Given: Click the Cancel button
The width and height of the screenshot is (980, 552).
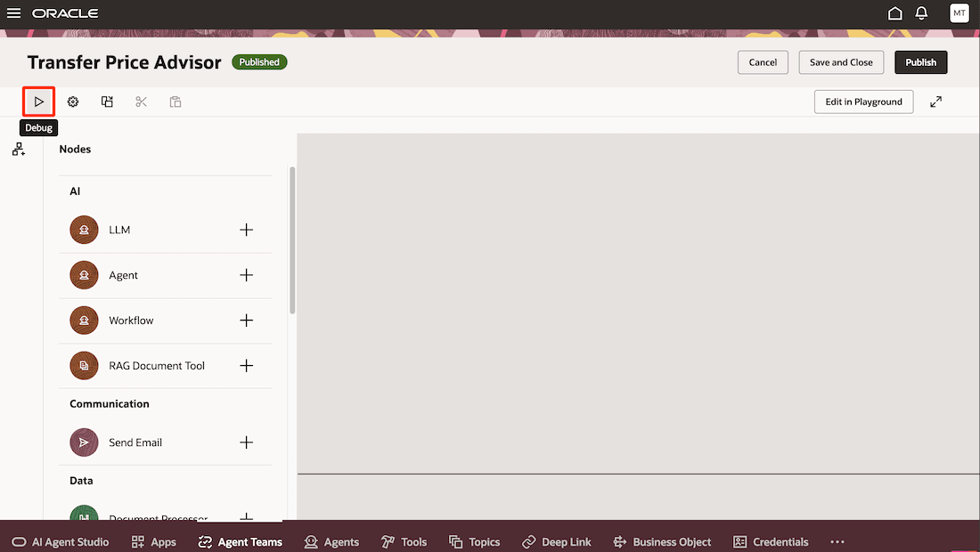Looking at the screenshot, I should pyautogui.click(x=763, y=62).
